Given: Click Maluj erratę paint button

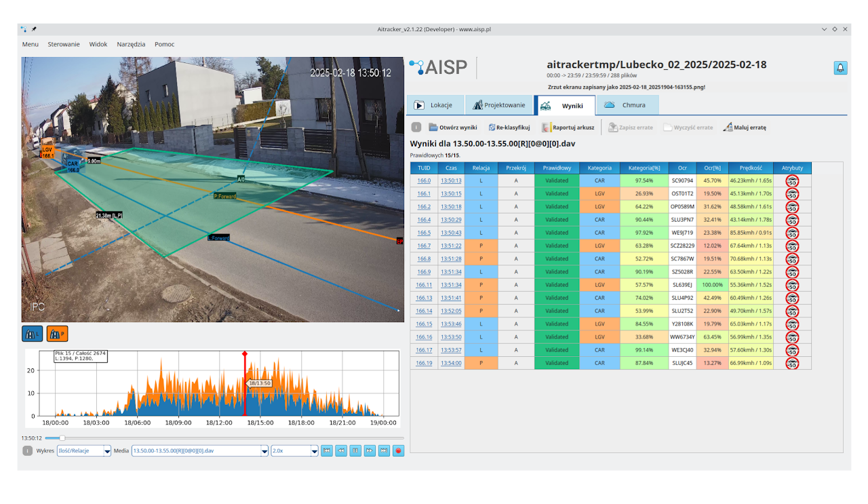Looking at the screenshot, I should coord(745,128).
